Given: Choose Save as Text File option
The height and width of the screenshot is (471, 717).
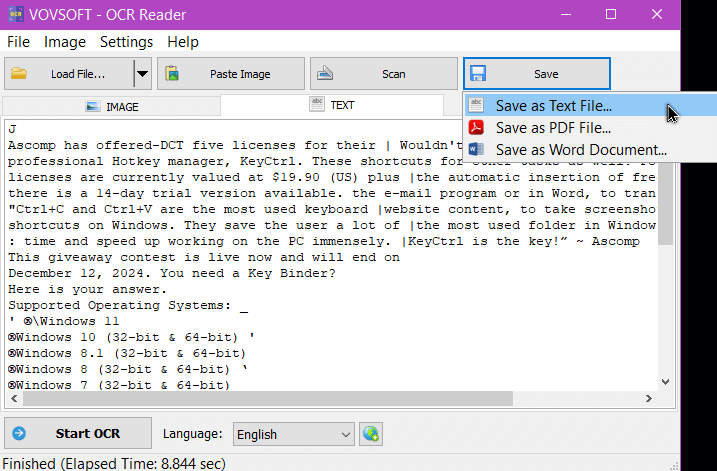Looking at the screenshot, I should click(591, 106).
